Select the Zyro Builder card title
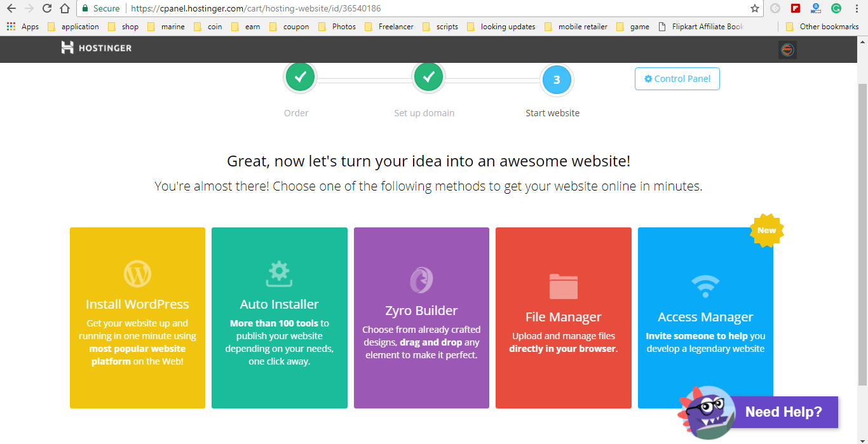 point(421,311)
